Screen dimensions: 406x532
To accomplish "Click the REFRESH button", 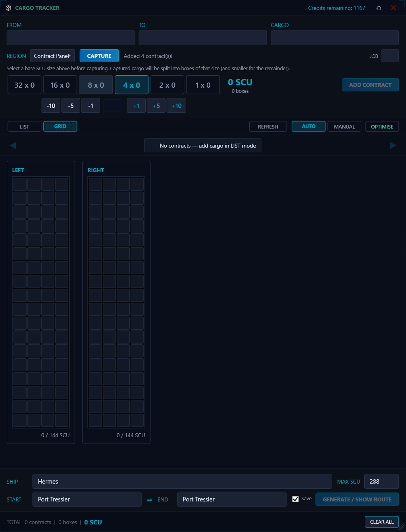I will point(268,127).
